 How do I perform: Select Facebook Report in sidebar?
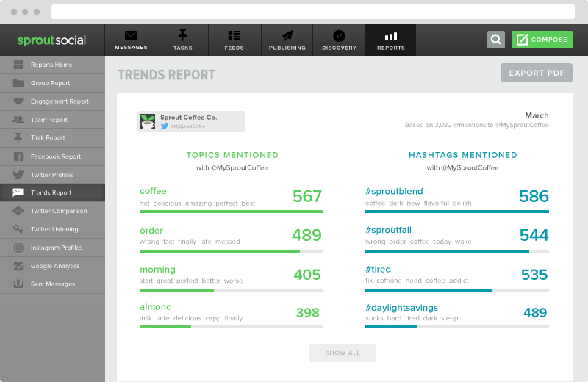coord(52,156)
